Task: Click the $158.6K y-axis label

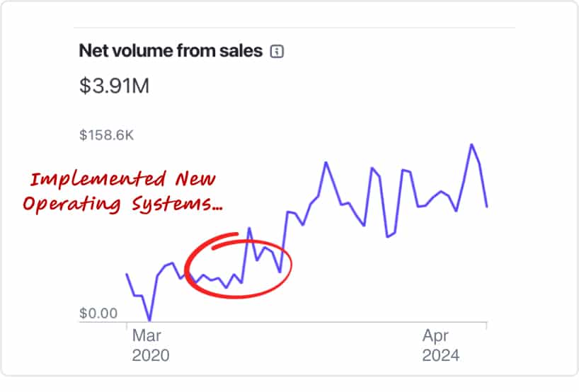Action: [x=106, y=135]
